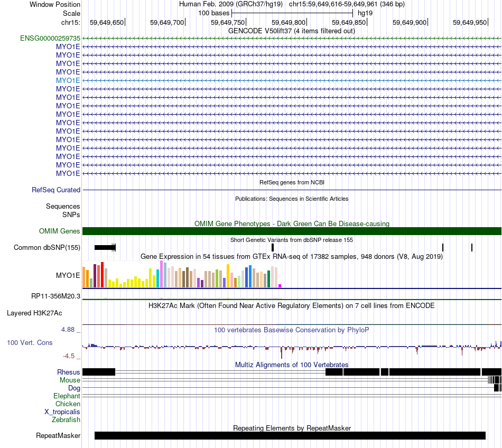Click the 100 Vert. Cons track label

[30, 343]
